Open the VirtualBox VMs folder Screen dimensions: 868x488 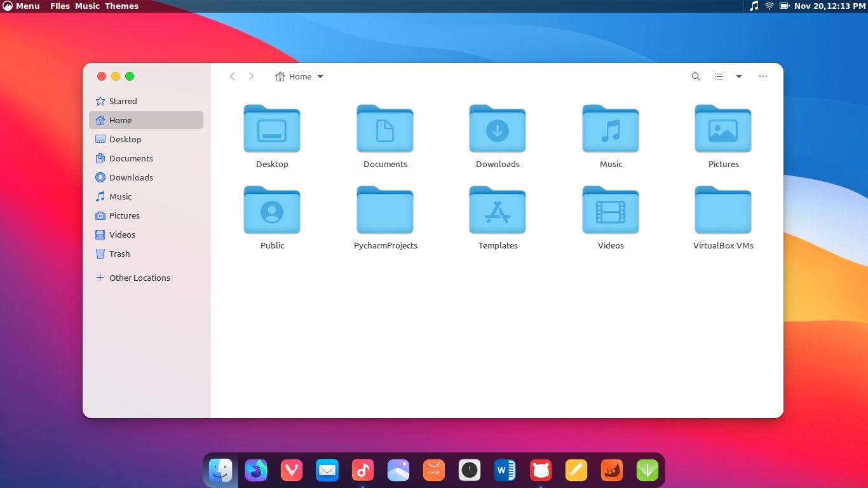click(x=723, y=210)
